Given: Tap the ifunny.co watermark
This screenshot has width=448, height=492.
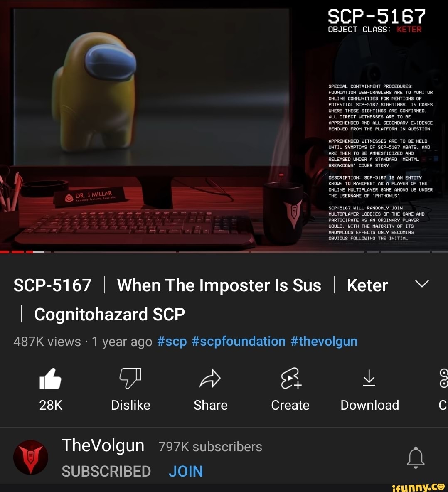Looking at the screenshot, I should pyautogui.click(x=419, y=487).
